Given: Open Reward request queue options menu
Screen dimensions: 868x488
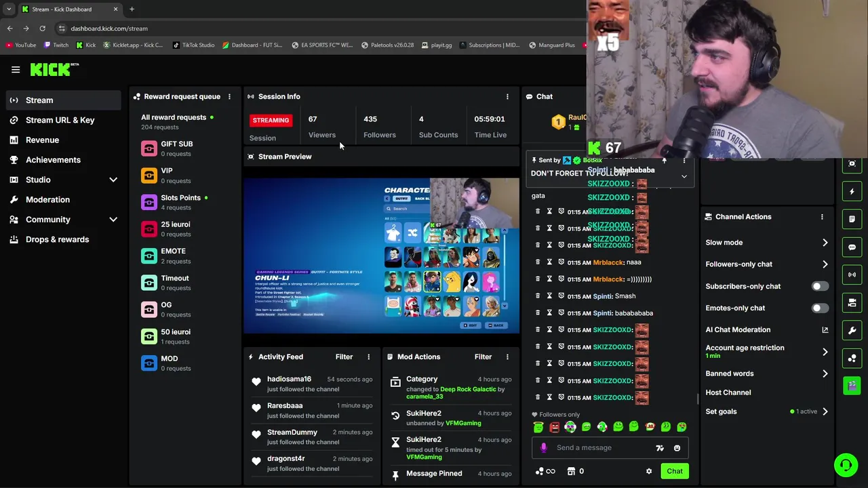Looking at the screenshot, I should coord(229,97).
